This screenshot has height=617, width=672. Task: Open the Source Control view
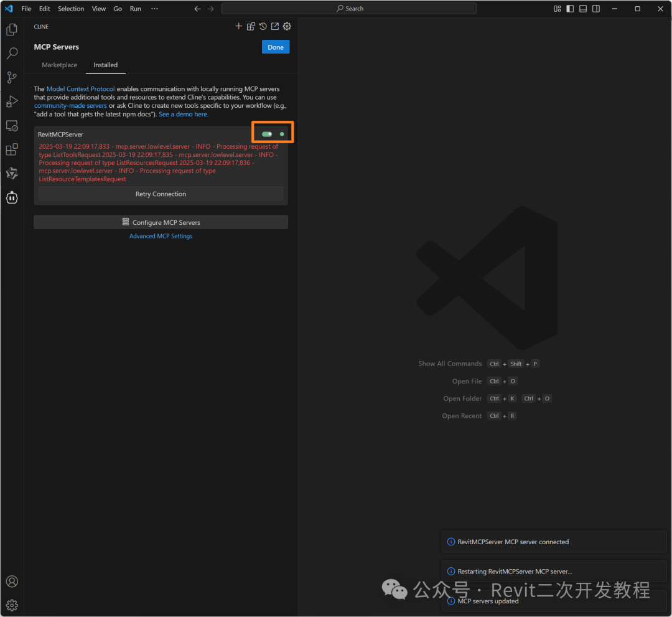(12, 78)
